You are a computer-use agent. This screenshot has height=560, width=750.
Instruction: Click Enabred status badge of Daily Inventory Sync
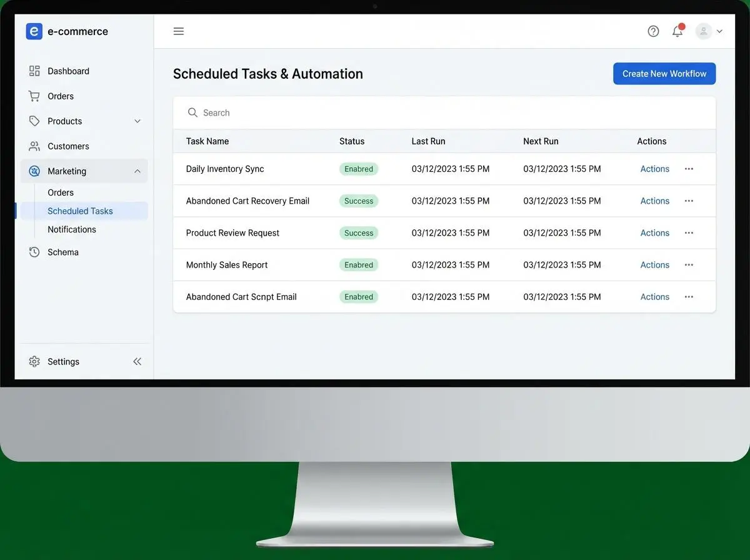coord(359,169)
